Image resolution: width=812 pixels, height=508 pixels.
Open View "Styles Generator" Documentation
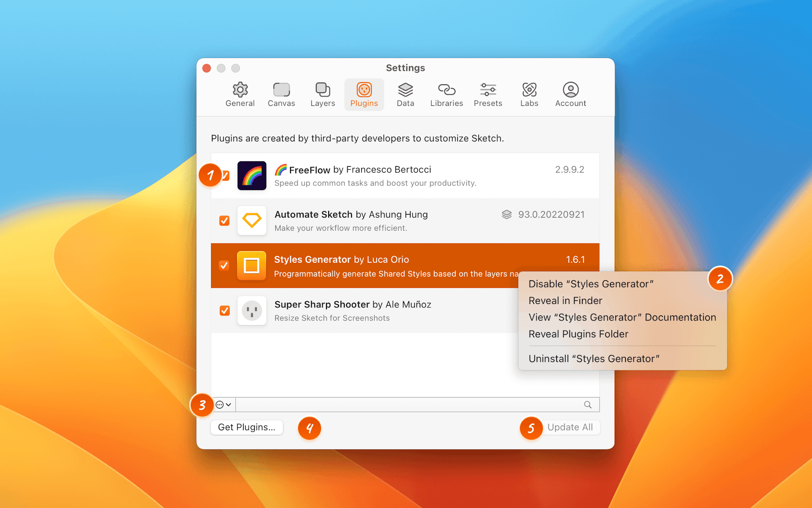[622, 317]
